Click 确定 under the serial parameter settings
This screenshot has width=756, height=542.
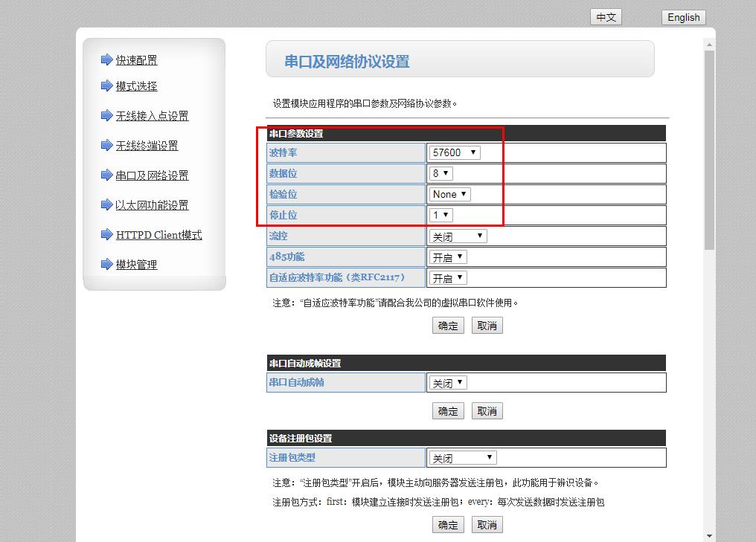448,326
